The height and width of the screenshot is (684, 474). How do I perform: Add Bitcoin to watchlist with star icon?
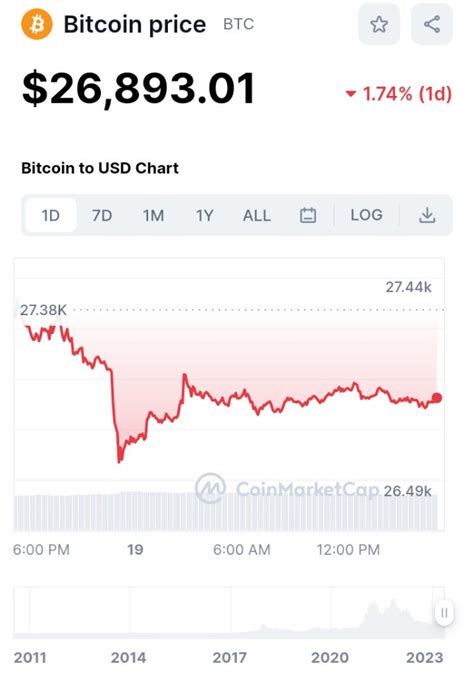click(379, 24)
